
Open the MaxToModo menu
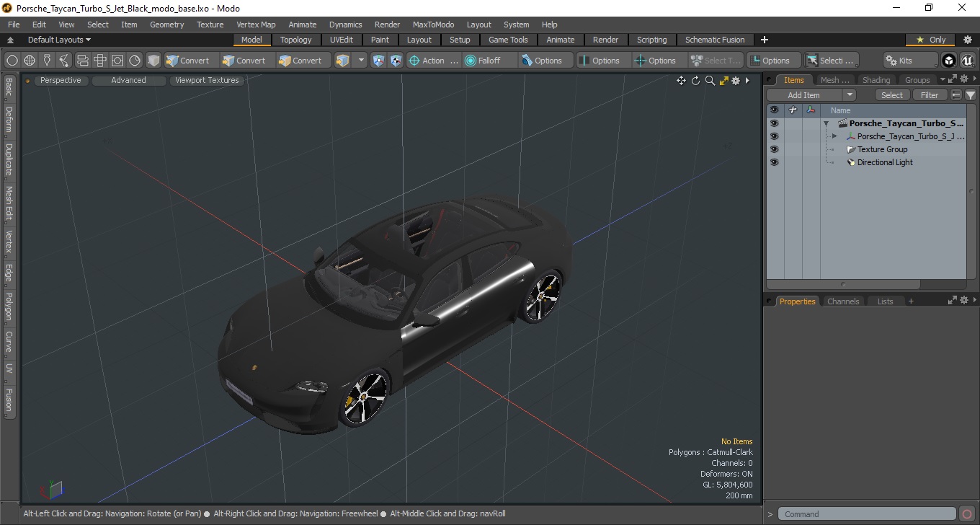tap(433, 25)
